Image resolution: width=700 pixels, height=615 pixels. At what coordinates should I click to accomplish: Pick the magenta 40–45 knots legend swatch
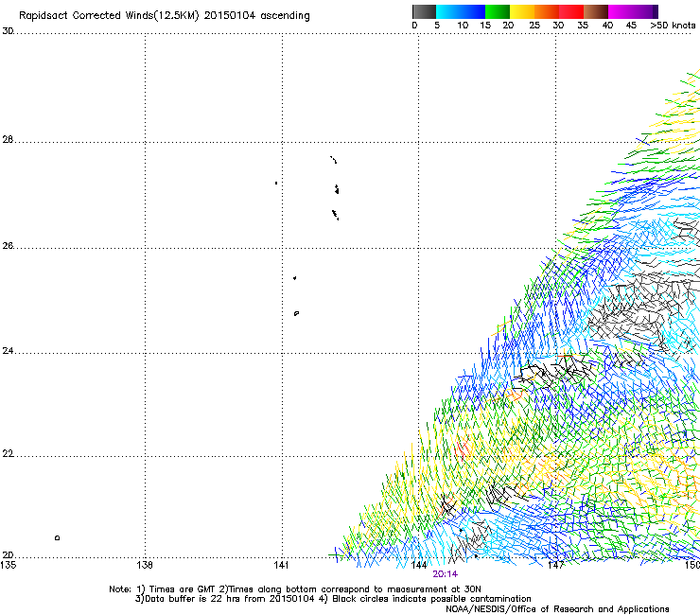point(621,11)
